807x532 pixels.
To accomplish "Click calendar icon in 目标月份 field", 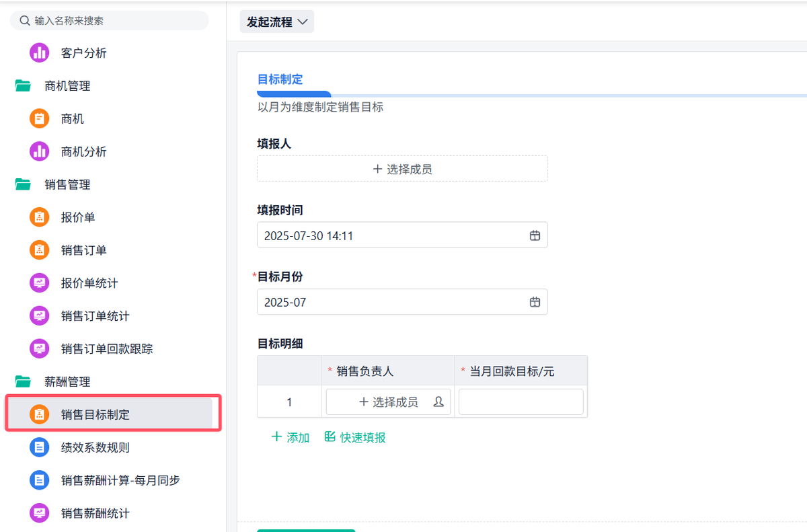I will coord(535,302).
